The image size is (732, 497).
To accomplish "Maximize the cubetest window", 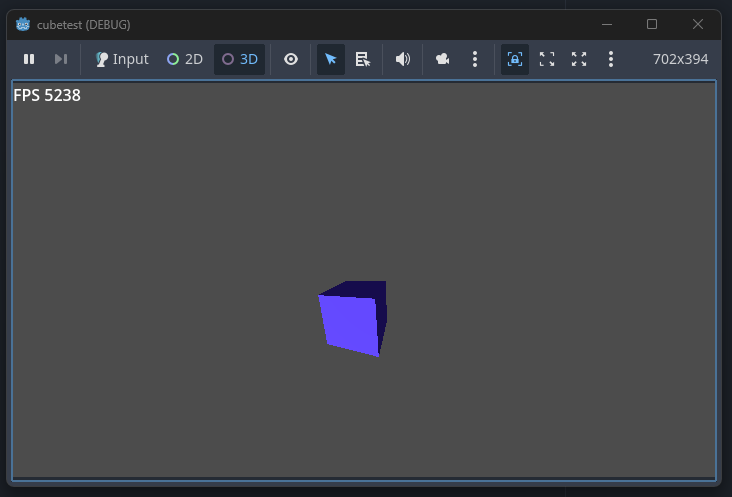I will coord(652,24).
